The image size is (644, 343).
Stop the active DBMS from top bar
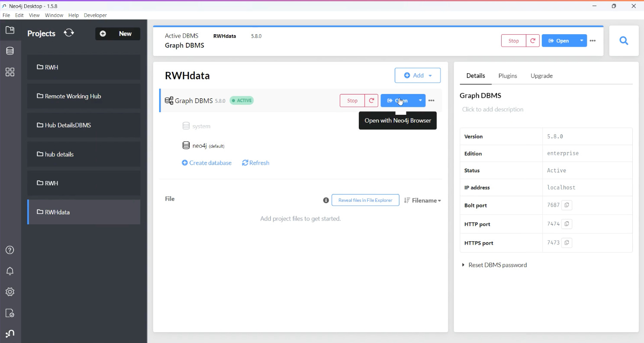pos(514,41)
